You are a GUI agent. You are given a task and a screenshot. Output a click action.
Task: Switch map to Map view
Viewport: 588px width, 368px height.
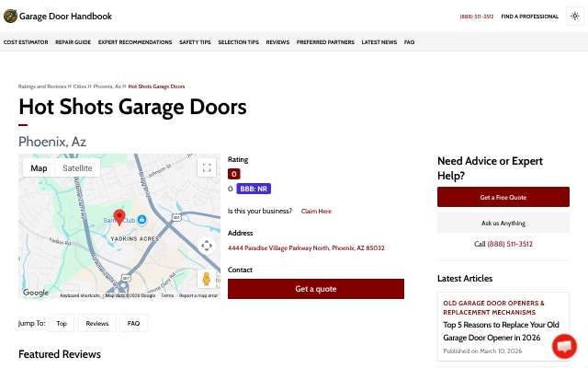tap(39, 168)
